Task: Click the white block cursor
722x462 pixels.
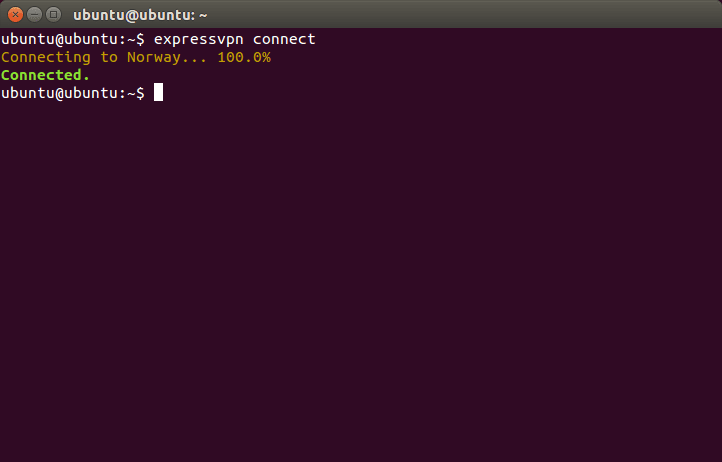Action: [x=158, y=93]
